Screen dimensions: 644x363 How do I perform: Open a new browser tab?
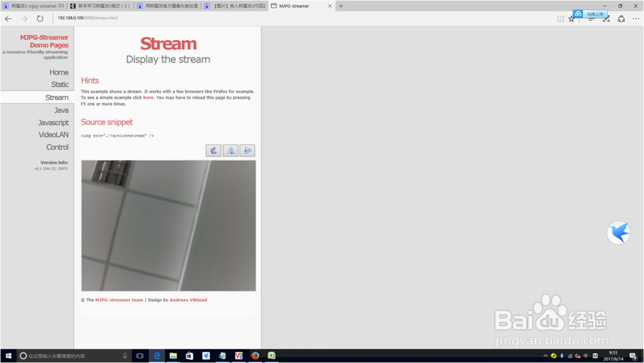[341, 6]
